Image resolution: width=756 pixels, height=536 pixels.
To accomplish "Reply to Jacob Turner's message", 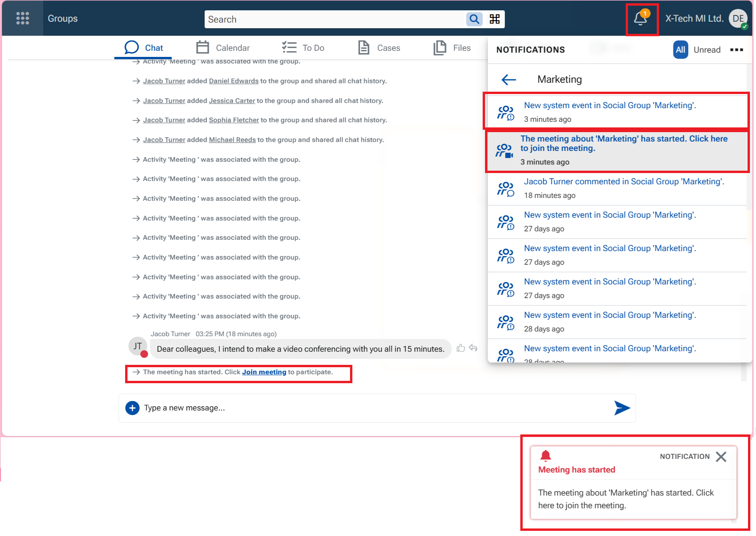I will [473, 348].
